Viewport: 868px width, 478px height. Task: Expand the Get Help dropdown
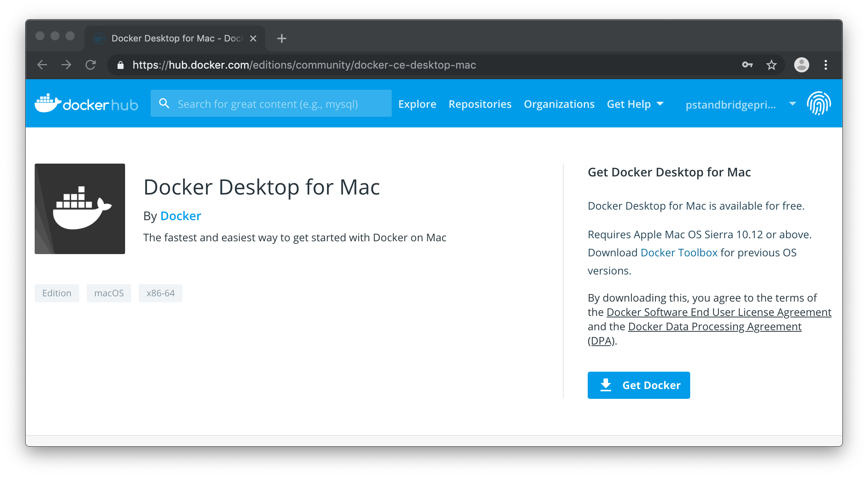(635, 104)
